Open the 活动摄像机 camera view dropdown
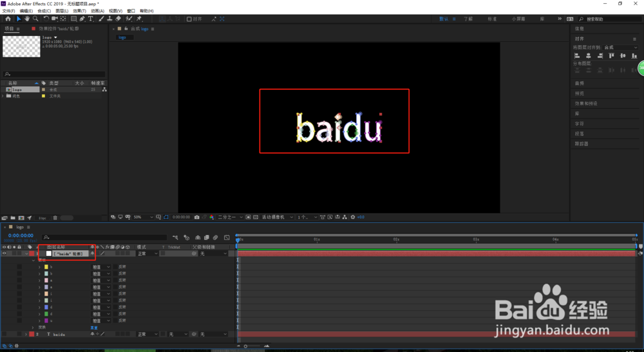 click(278, 217)
